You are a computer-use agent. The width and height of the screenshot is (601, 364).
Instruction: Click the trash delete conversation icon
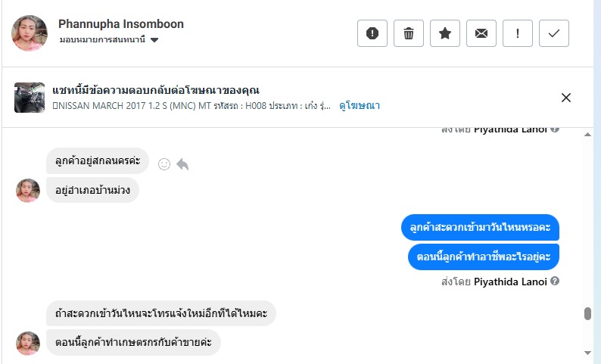tap(409, 33)
